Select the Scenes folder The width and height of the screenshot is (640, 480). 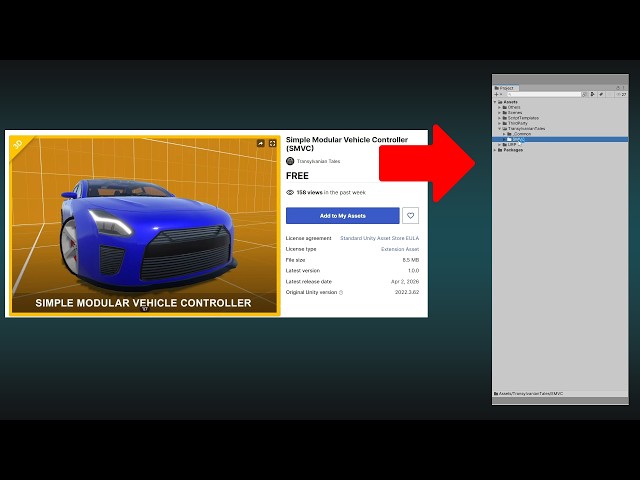[x=512, y=113]
